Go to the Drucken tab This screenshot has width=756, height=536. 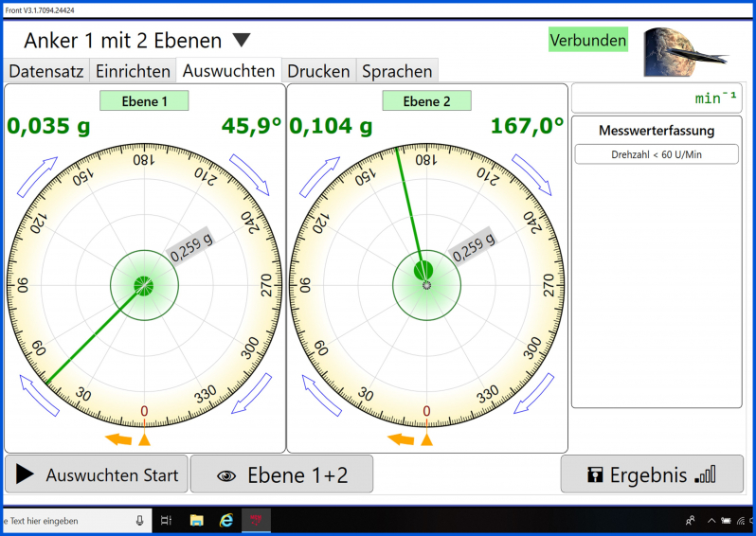pyautogui.click(x=319, y=71)
